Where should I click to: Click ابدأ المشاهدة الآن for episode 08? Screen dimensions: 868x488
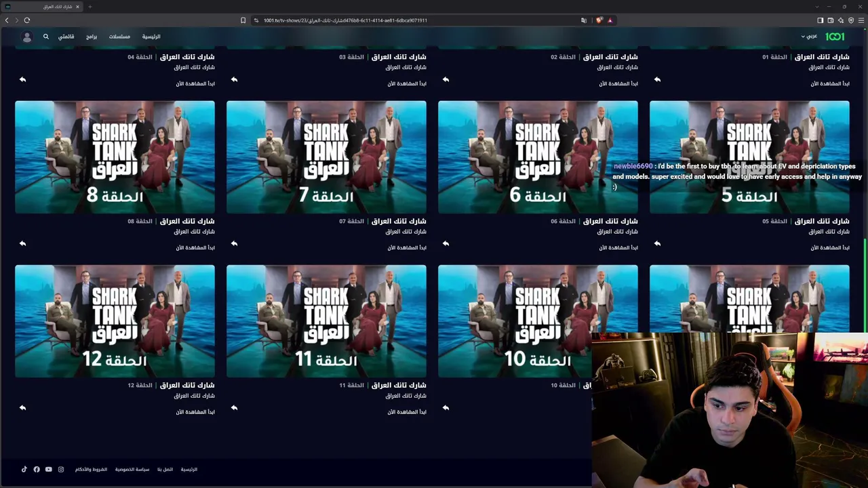tap(195, 247)
